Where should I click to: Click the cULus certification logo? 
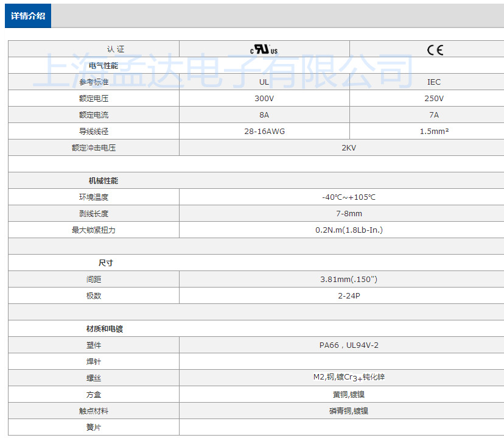[x=264, y=49]
